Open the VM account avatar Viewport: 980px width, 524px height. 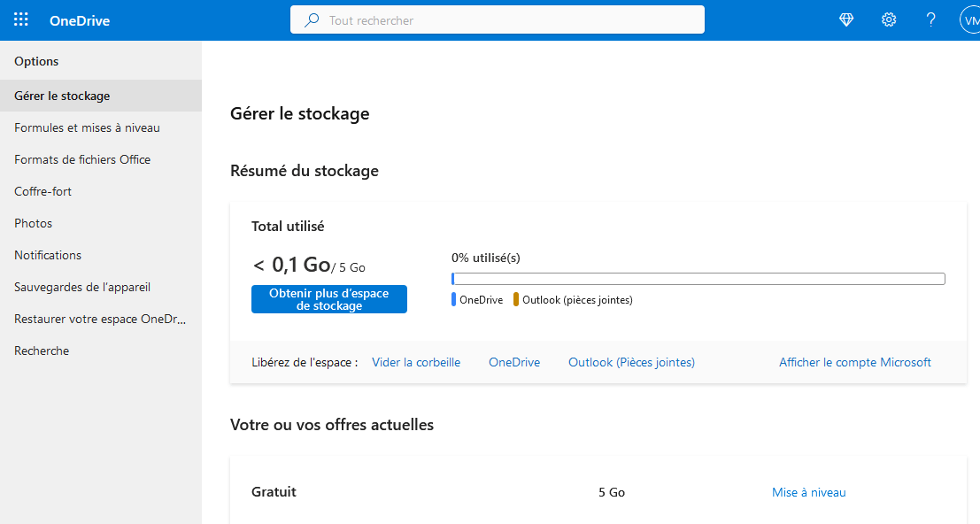coord(970,20)
